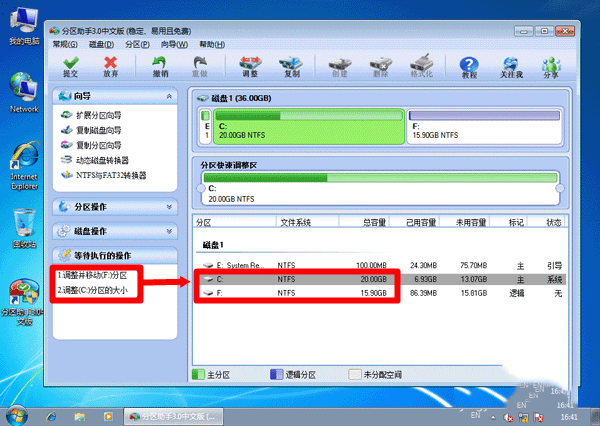
Task: Open the Network desktop icon
Action: coord(24,93)
